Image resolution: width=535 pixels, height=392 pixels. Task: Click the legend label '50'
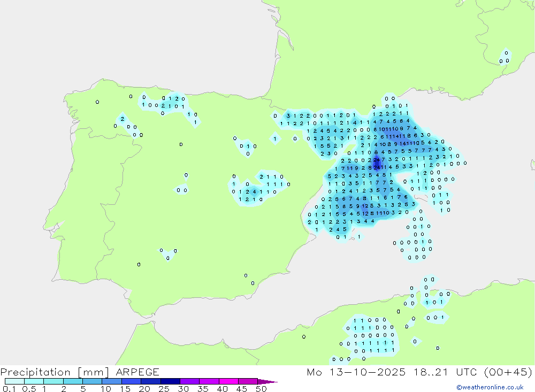261,389
